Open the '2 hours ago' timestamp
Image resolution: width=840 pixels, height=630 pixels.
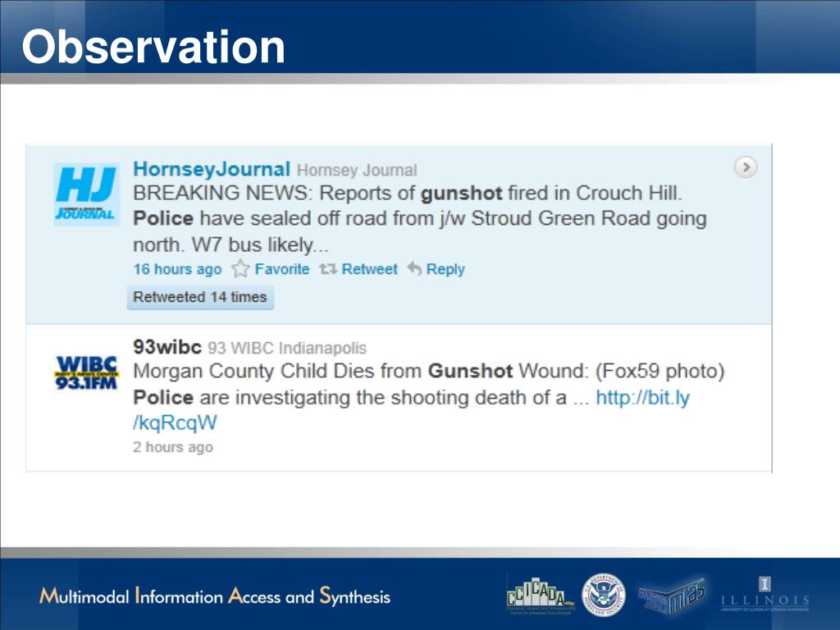click(x=173, y=447)
